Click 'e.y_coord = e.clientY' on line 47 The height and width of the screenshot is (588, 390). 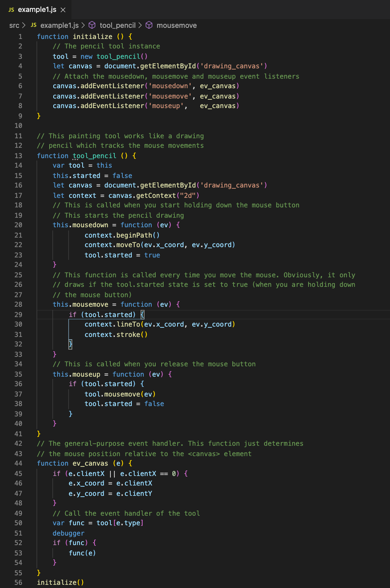pos(110,493)
